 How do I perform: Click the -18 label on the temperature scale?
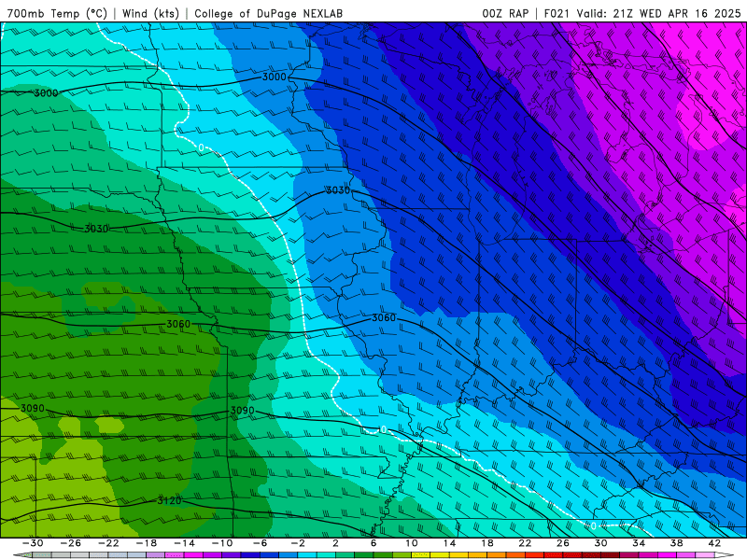click(147, 543)
